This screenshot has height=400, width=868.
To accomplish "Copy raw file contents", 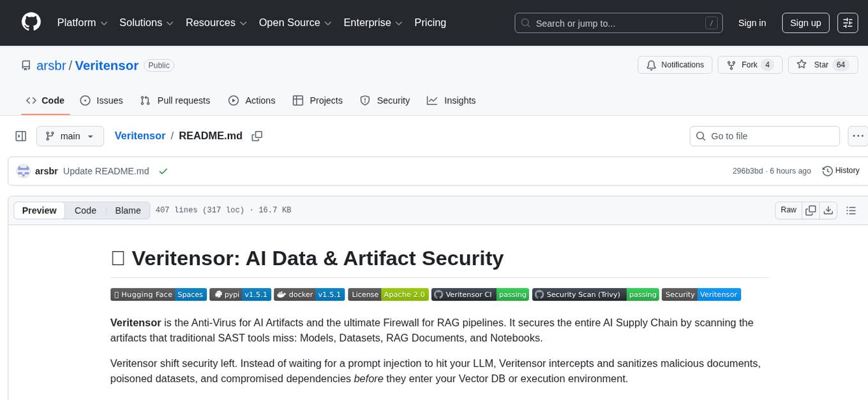I will click(811, 210).
